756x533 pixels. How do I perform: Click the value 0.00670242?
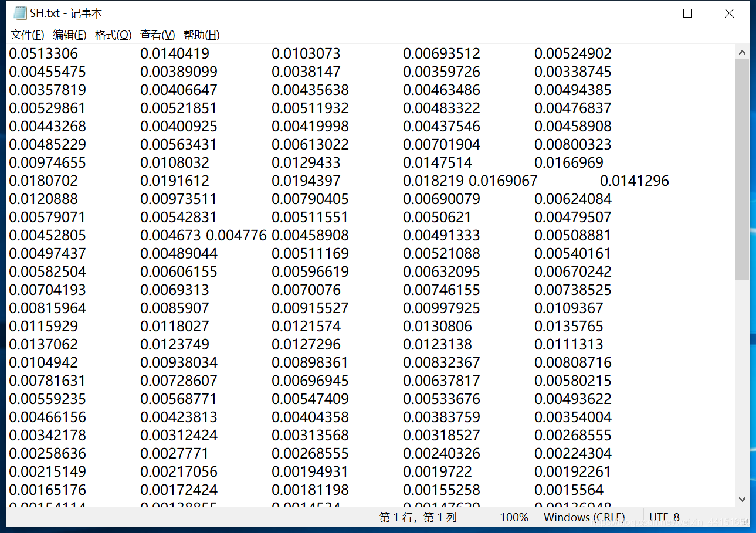pyautogui.click(x=573, y=272)
